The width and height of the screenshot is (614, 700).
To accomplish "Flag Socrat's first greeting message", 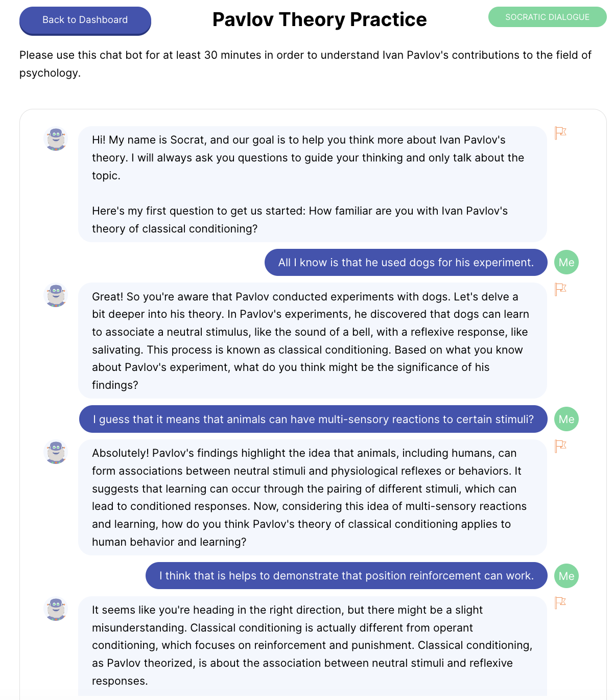I will coord(560,133).
